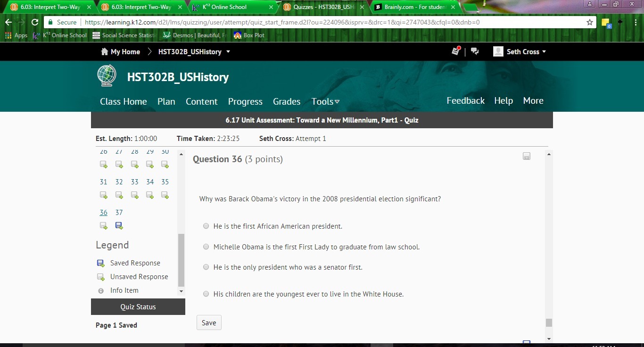Select "He is the first African American president"

206,226
